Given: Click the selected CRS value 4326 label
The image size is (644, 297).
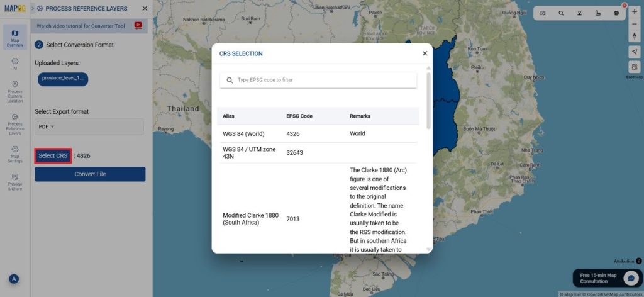Looking at the screenshot, I should point(84,155).
